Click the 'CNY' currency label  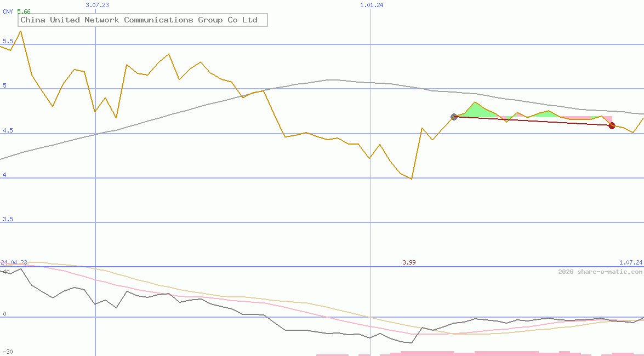7,11
